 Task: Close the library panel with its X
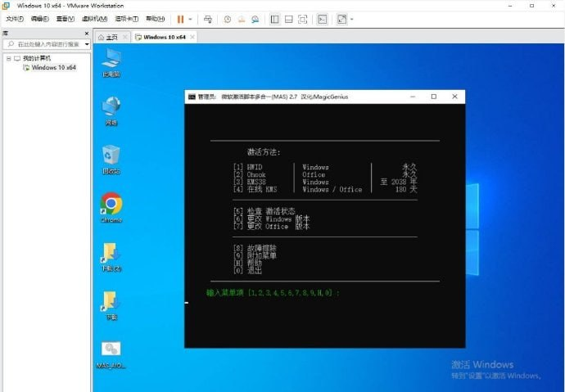(x=87, y=34)
